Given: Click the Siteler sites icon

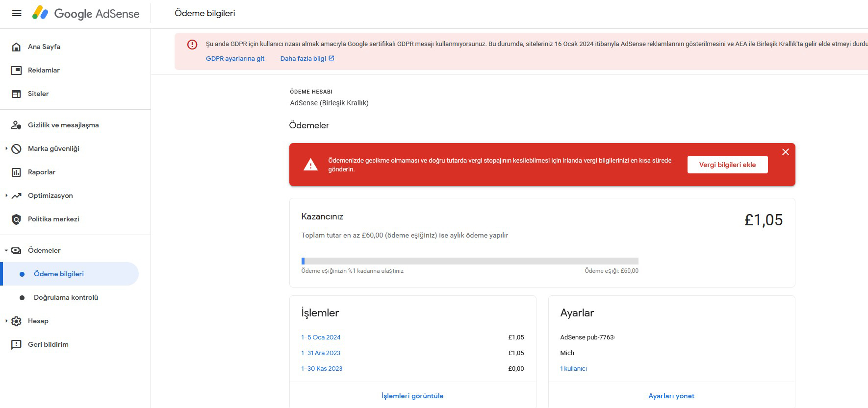Looking at the screenshot, I should (16, 94).
